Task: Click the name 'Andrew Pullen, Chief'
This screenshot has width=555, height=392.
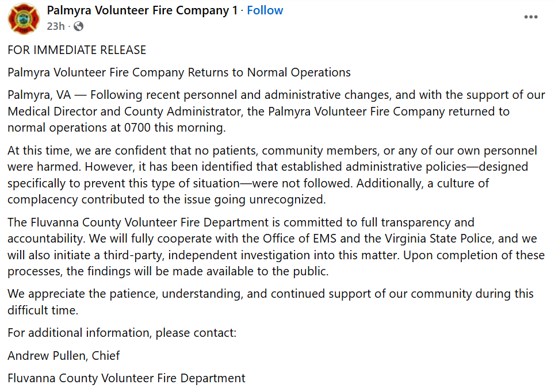Action: point(64,356)
